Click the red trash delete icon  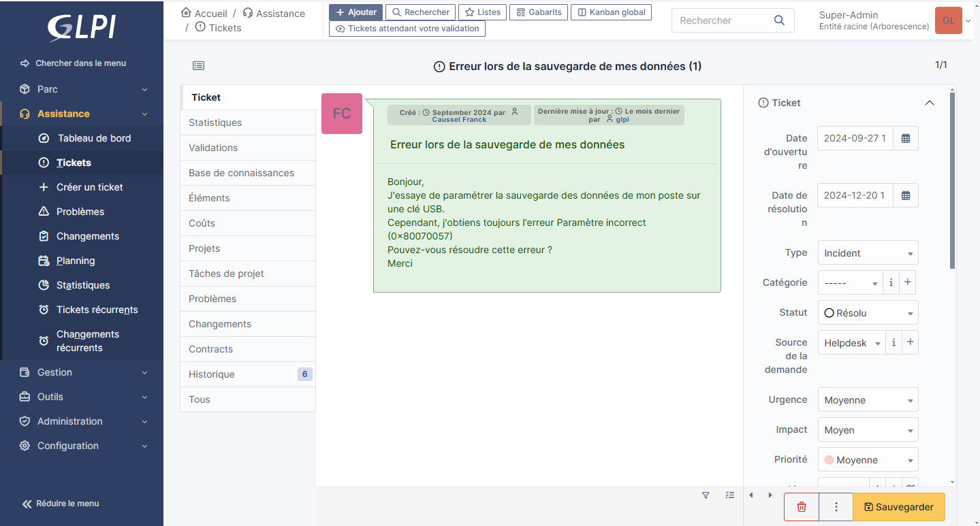point(802,507)
